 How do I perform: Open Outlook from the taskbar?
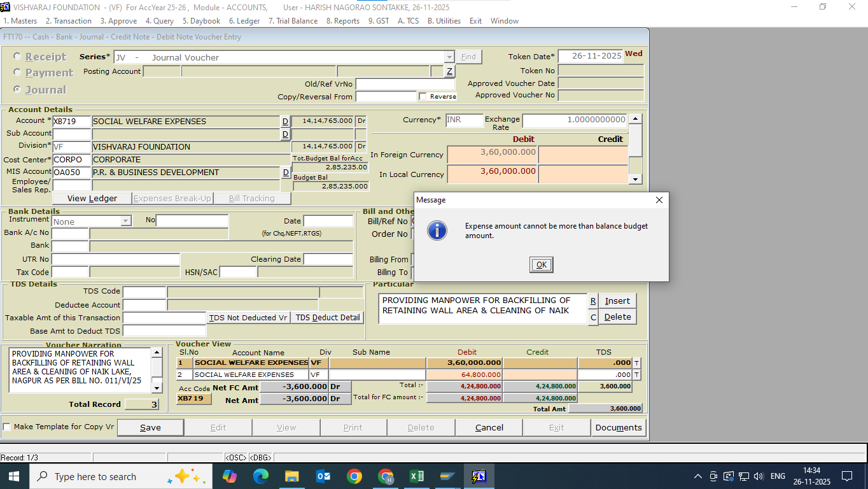pos(323,476)
